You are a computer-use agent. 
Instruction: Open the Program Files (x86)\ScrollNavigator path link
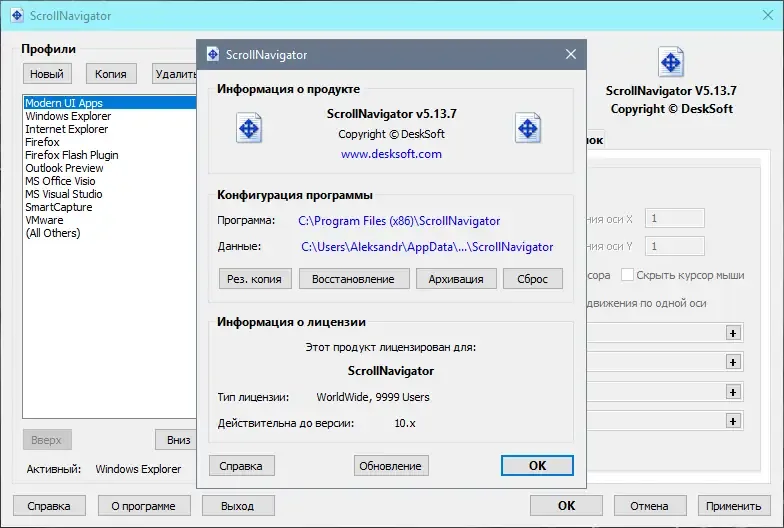click(x=399, y=220)
